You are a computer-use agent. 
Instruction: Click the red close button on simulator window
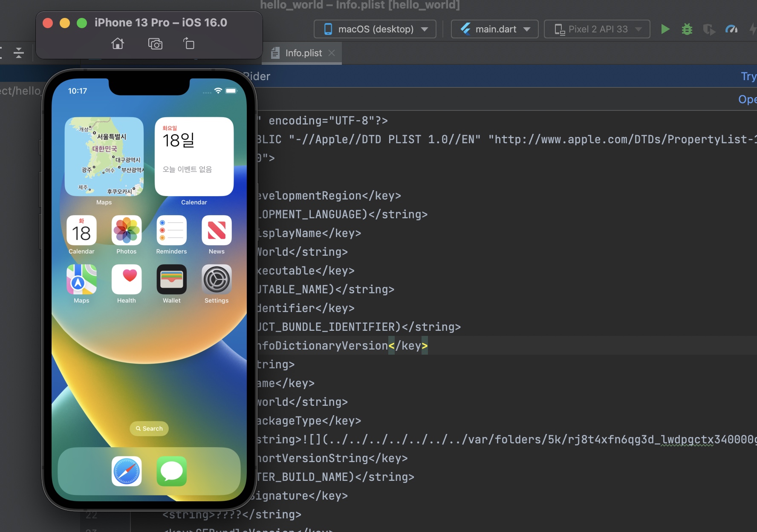click(48, 23)
